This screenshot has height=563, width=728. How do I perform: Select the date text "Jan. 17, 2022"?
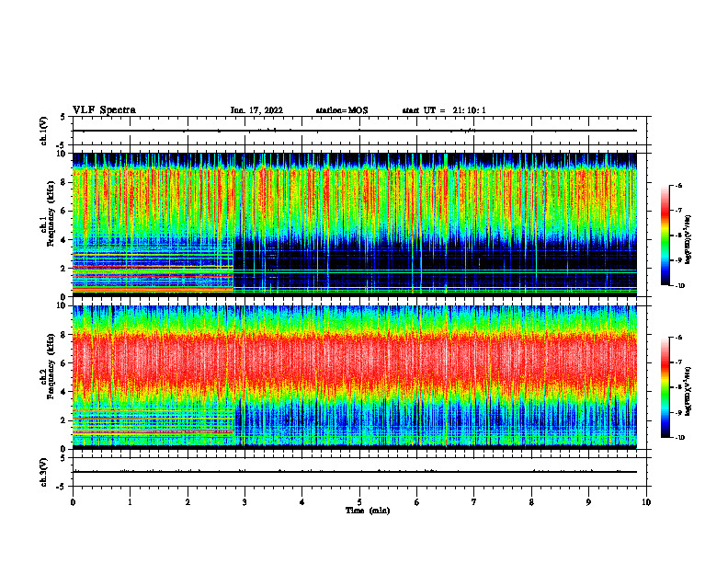coord(256,110)
